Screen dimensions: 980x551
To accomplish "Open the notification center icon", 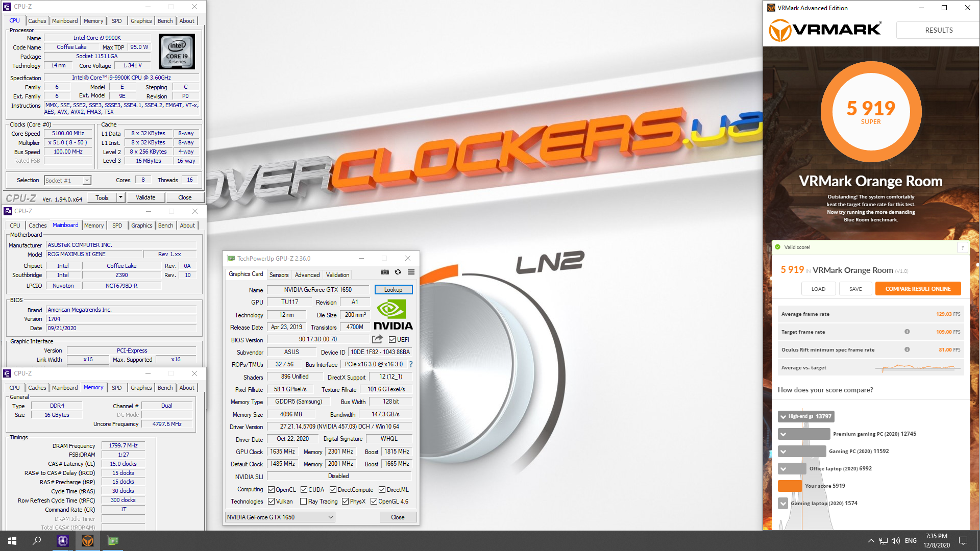I will [963, 541].
